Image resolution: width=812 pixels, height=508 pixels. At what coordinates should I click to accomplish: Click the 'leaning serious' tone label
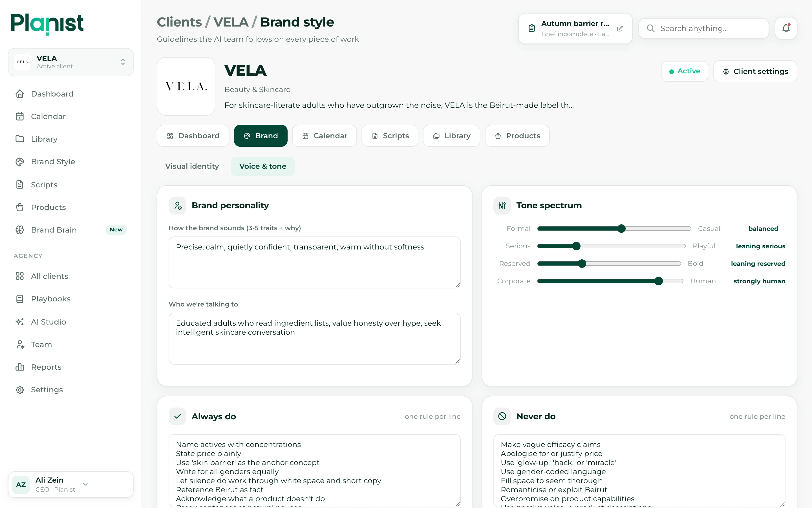coord(760,246)
